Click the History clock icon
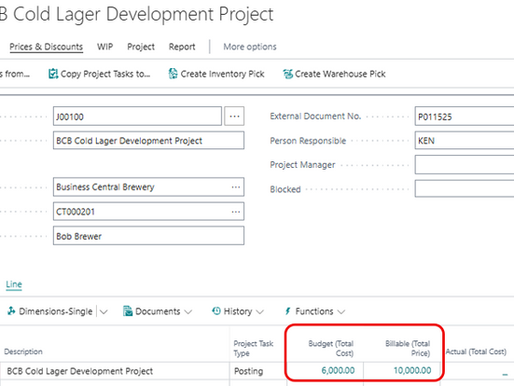Image resolution: width=514 pixels, height=386 pixels. point(216,311)
